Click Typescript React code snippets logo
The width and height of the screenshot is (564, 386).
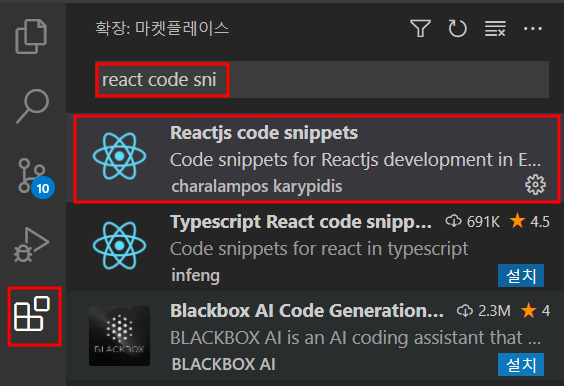tap(119, 245)
